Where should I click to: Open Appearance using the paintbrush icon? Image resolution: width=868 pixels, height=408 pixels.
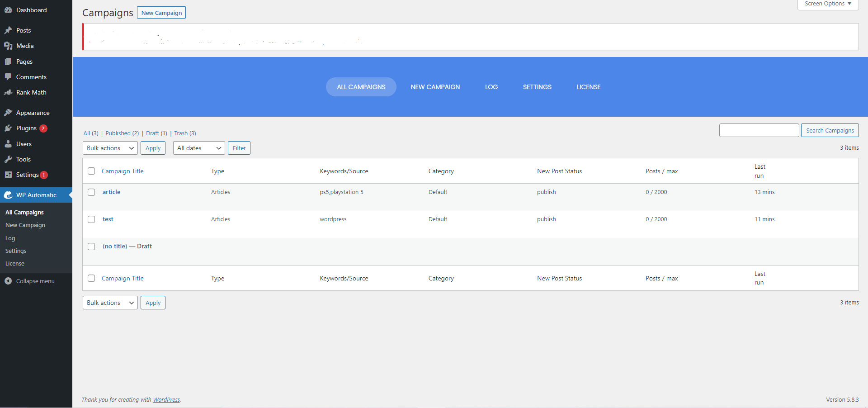click(8, 112)
